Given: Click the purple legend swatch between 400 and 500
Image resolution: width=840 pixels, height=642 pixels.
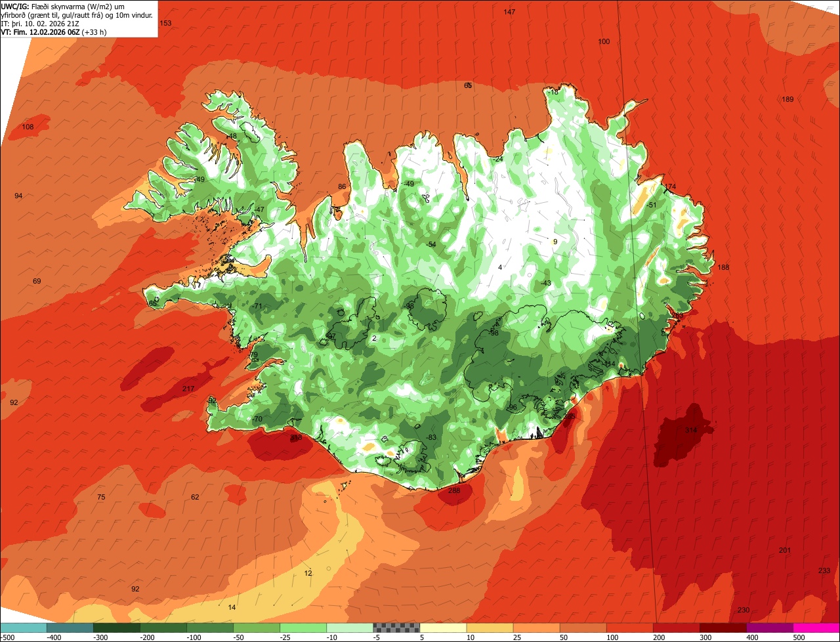Looking at the screenshot, I should pos(769,628).
